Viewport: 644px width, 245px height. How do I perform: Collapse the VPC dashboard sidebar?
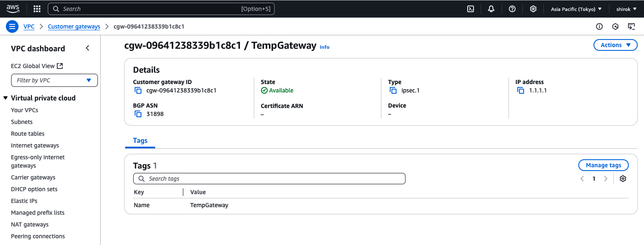(88, 48)
